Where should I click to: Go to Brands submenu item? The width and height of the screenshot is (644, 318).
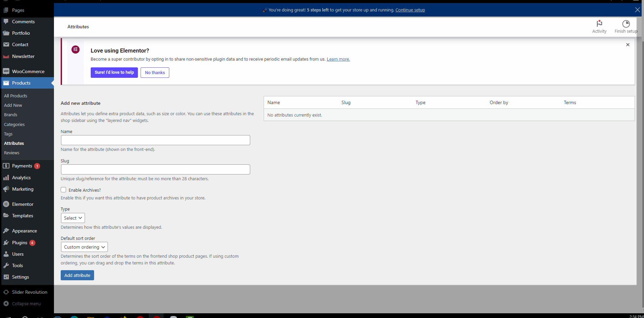(x=11, y=115)
